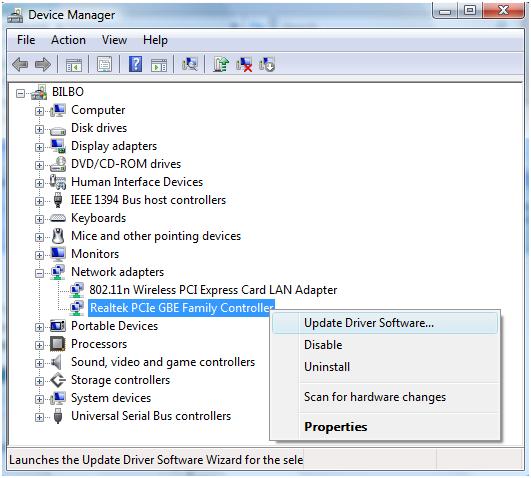
Task: Click the Processors category icon
Action: click(58, 344)
